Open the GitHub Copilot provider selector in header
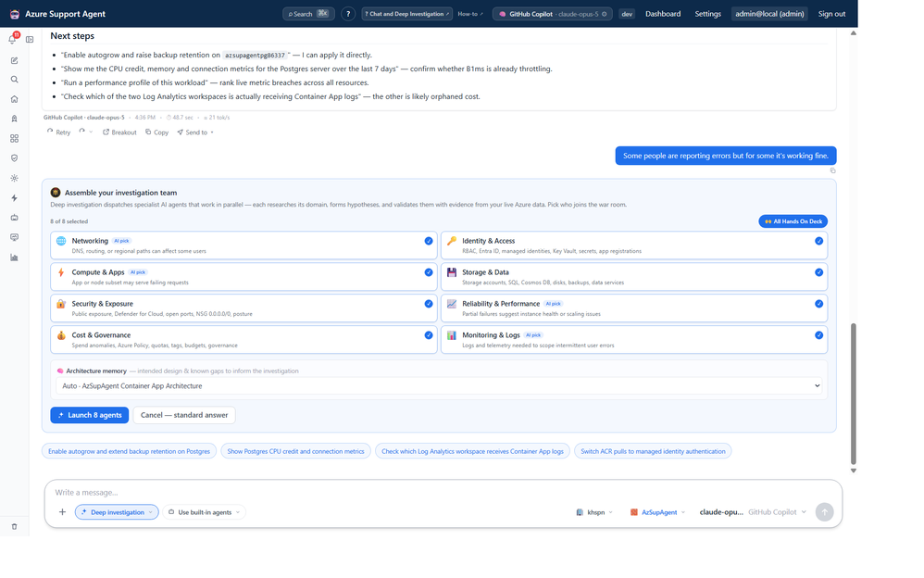Viewport: 924px width, 578px height. (552, 14)
